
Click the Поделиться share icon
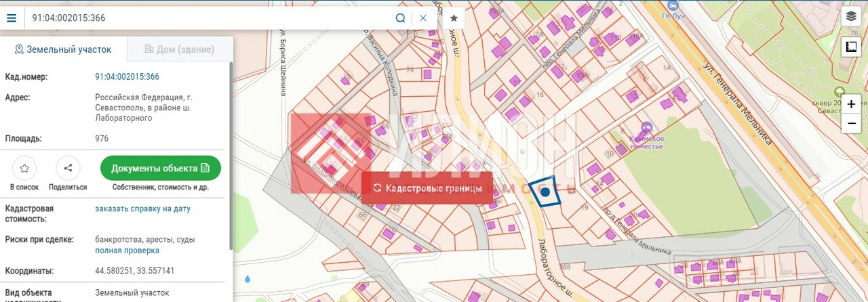click(x=68, y=168)
